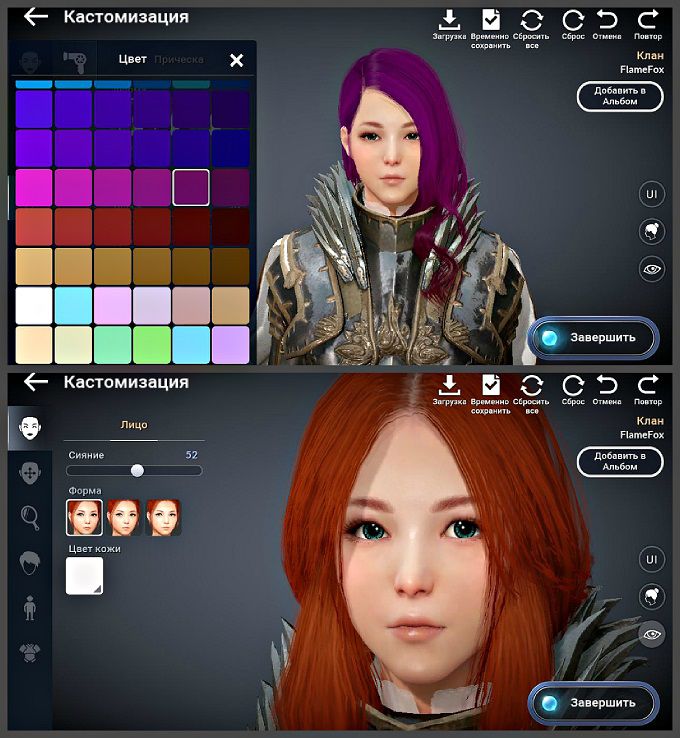This screenshot has height=738, width=680.
Task: Toggle the UI button in the top screenshot
Action: (x=652, y=193)
